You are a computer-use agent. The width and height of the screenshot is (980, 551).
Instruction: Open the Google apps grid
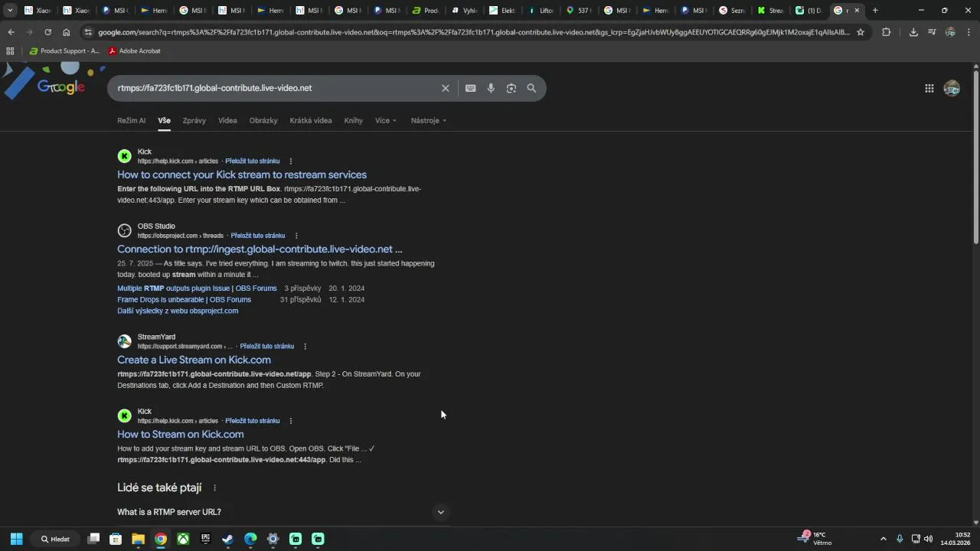(x=929, y=88)
